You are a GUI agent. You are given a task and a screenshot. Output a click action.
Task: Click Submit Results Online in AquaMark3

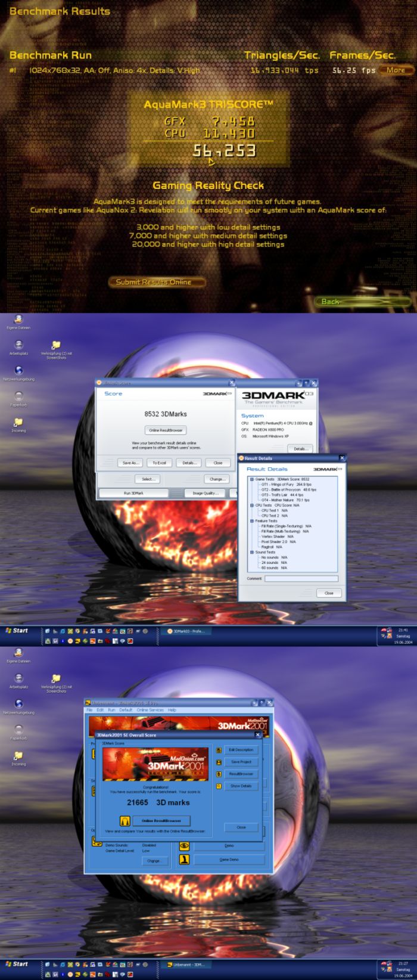tap(154, 282)
